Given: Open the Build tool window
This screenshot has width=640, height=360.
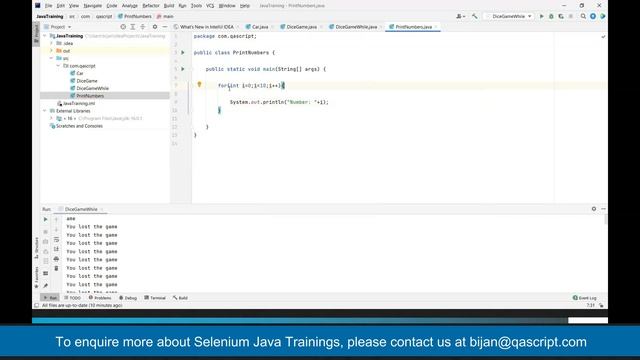Looking at the screenshot, I should (x=180, y=298).
